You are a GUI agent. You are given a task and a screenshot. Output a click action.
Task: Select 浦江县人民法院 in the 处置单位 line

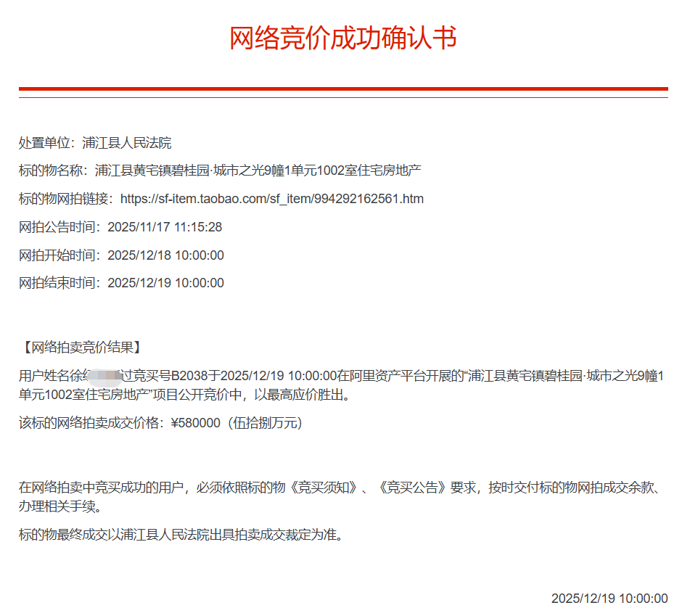click(127, 143)
